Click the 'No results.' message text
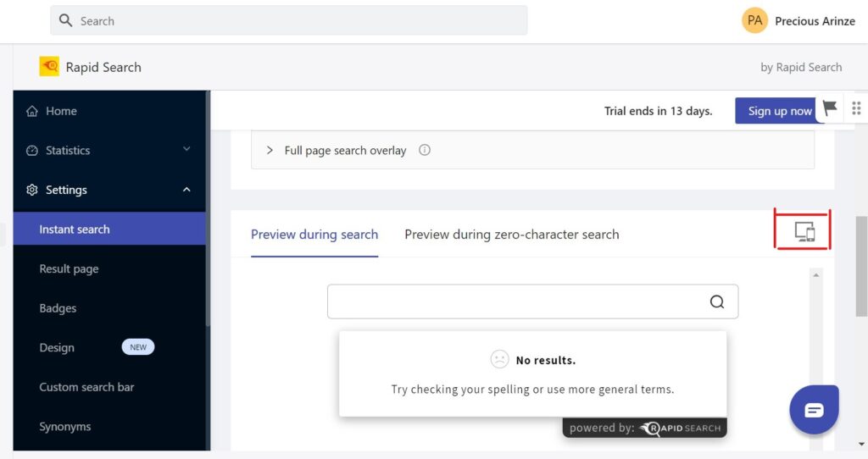This screenshot has width=868, height=459. pyautogui.click(x=546, y=360)
